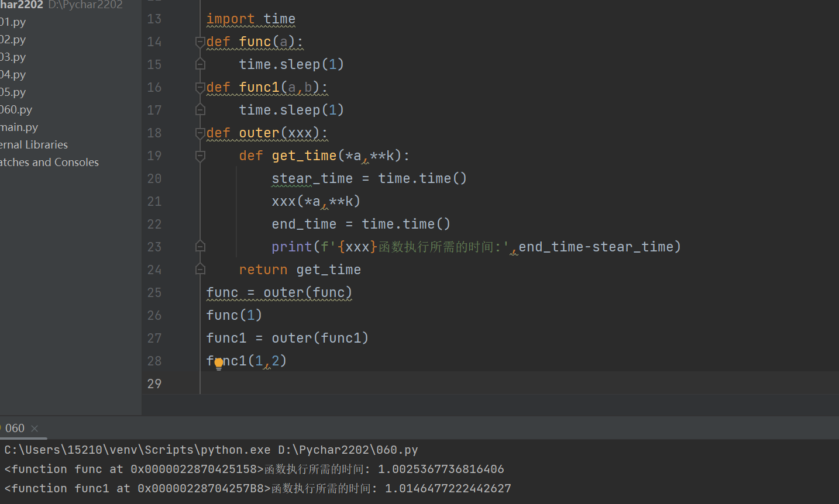Screen dimensions: 839x504
Task: Click 'time.sleep(1)' on line 17
Action: click(291, 111)
